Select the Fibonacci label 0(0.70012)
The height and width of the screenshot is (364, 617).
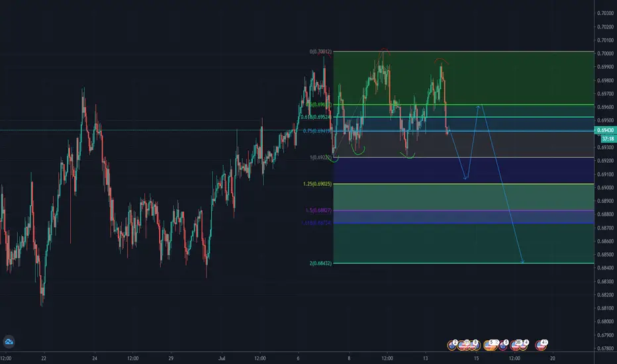pos(320,52)
